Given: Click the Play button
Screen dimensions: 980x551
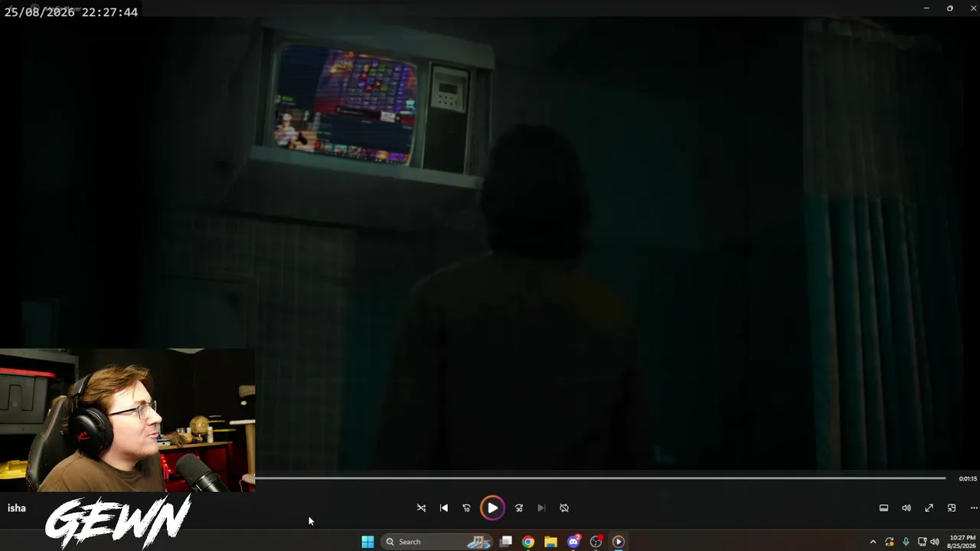Looking at the screenshot, I should click(x=492, y=507).
